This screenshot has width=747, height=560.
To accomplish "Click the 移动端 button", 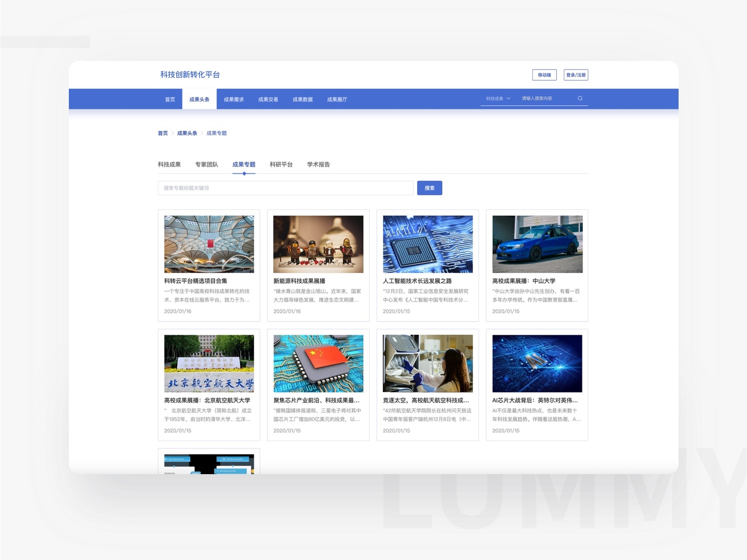I will click(x=544, y=75).
